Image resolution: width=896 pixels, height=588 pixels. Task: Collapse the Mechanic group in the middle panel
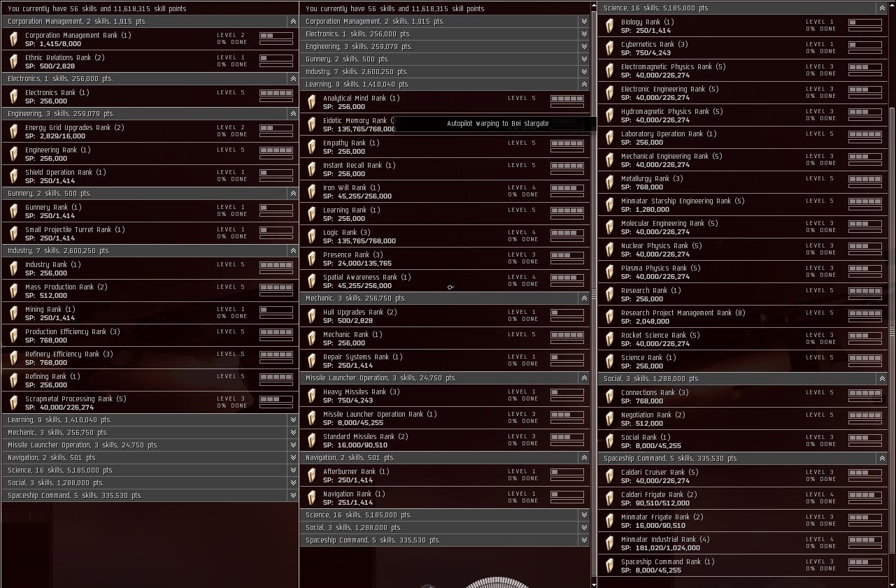tap(584, 299)
